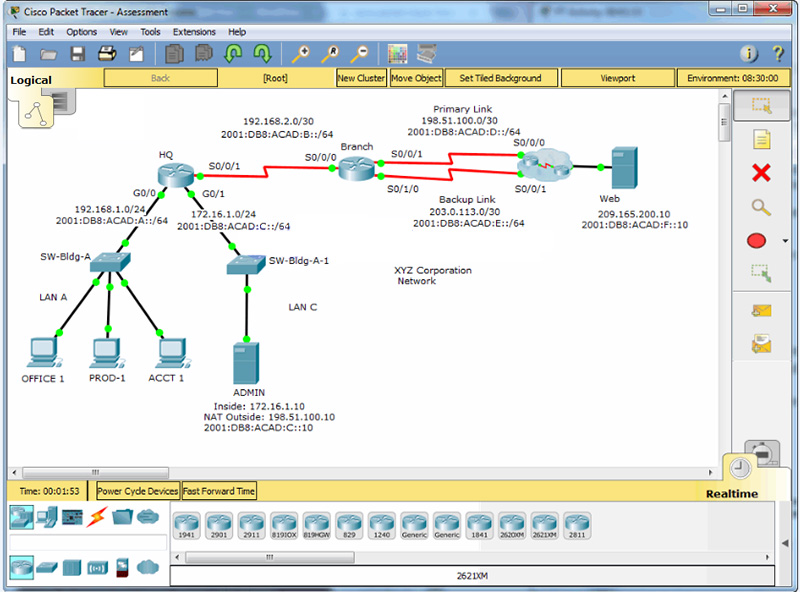Viewport: 800px width, 592px height.
Task: Pick the Add Simple PDU envelope tool
Action: coord(761,310)
